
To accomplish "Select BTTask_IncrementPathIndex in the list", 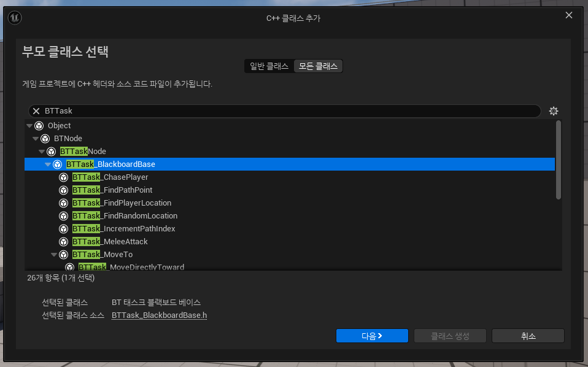I will 290,229.
